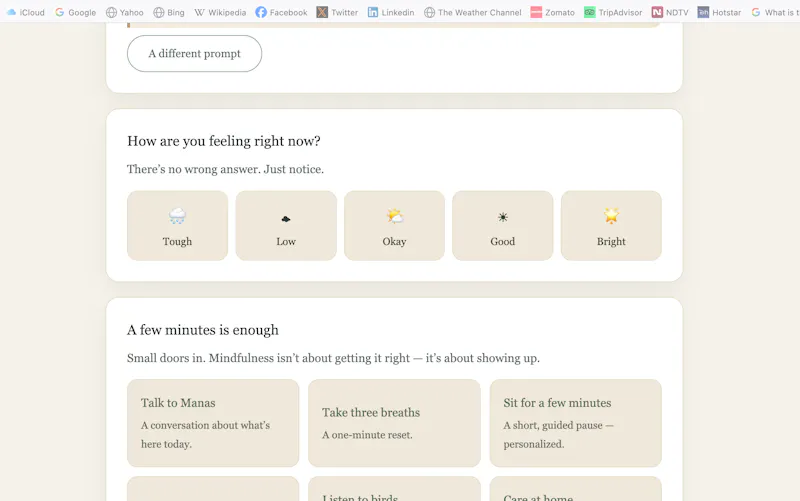Open the iCloud bookmark
Screen dimensions: 800x501
[x=25, y=12]
